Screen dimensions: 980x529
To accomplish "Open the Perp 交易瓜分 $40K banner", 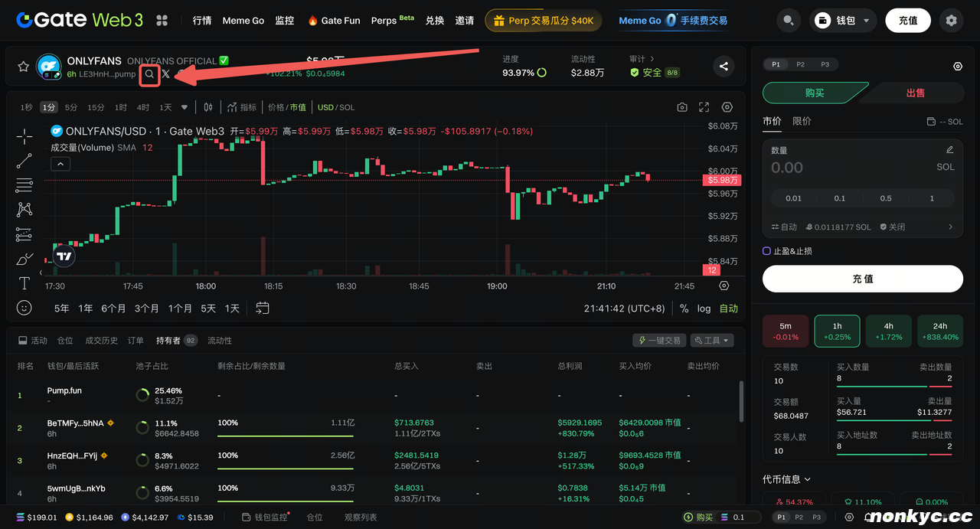I will pos(543,21).
